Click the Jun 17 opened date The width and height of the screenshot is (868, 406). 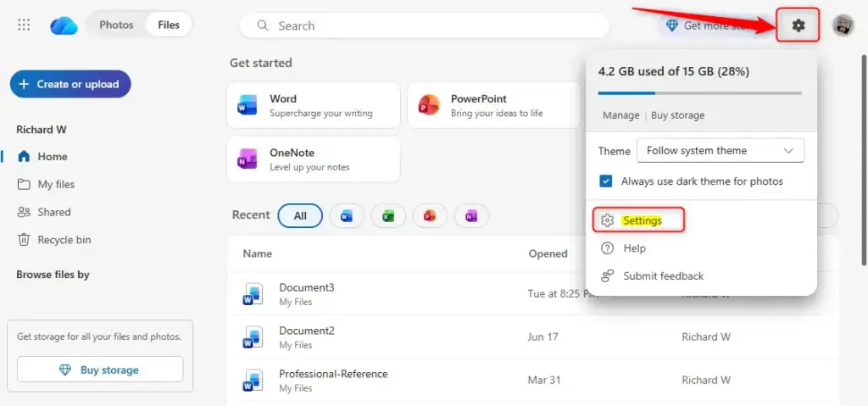(x=543, y=336)
